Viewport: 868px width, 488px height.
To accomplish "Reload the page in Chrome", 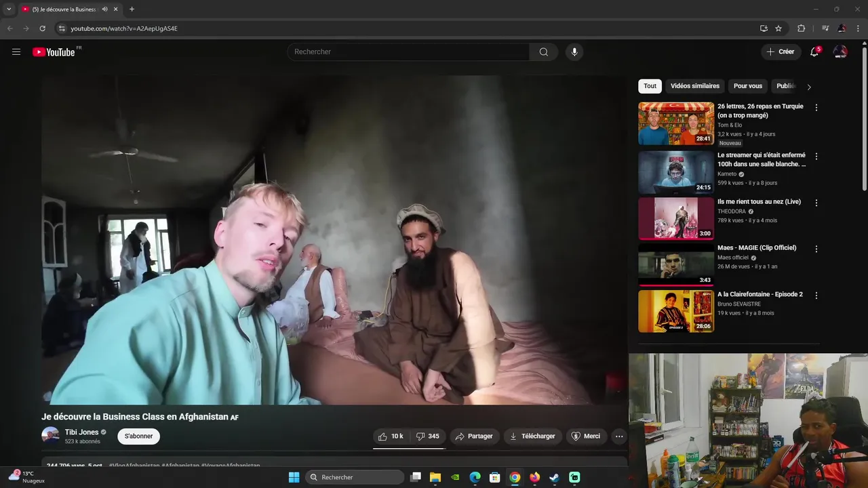I will (42, 28).
